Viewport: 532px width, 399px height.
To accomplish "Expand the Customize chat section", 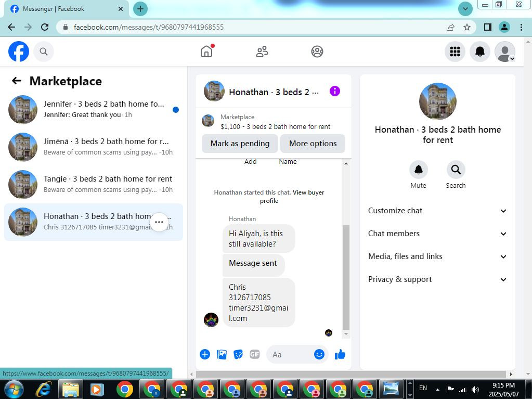I will point(438,211).
